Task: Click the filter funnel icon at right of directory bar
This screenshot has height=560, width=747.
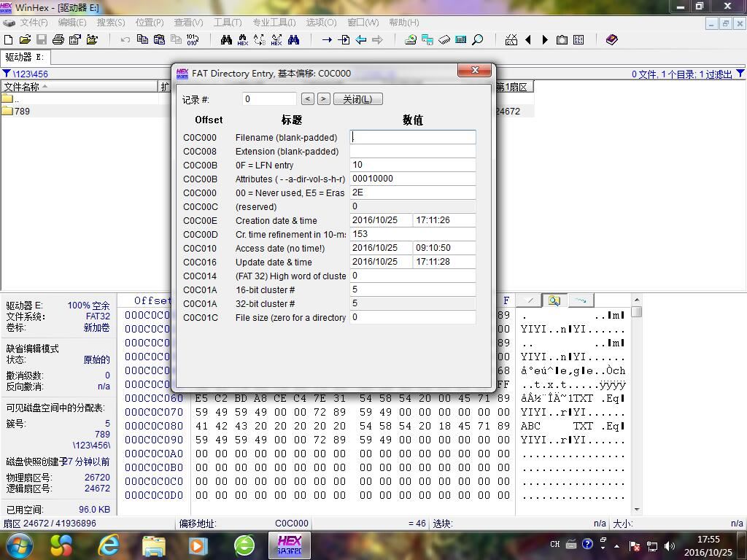Action: click(x=740, y=74)
